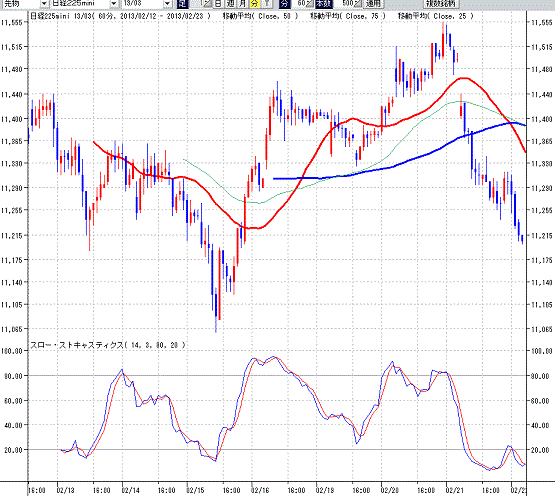Open the 先物 product type dropdown

pyautogui.click(x=44, y=4)
